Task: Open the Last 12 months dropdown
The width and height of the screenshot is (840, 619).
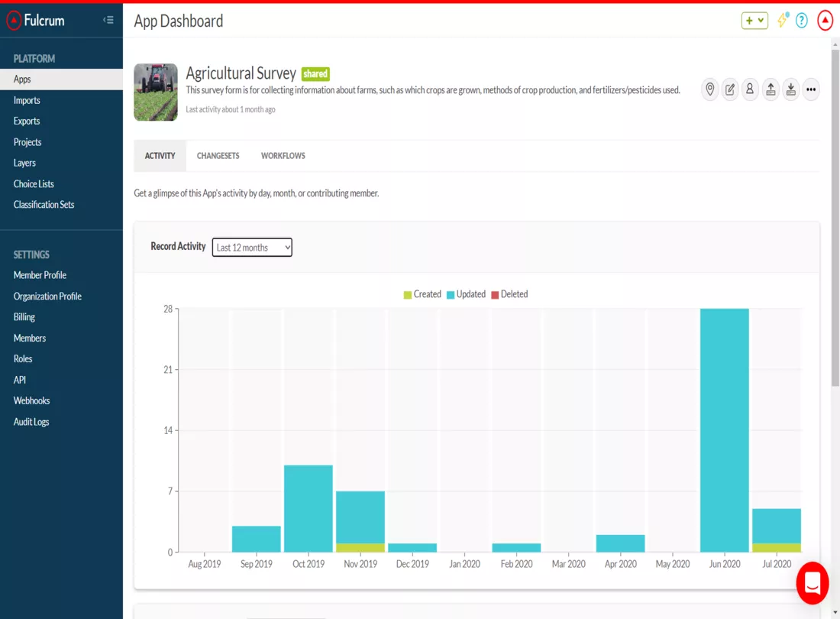Action: [252, 247]
